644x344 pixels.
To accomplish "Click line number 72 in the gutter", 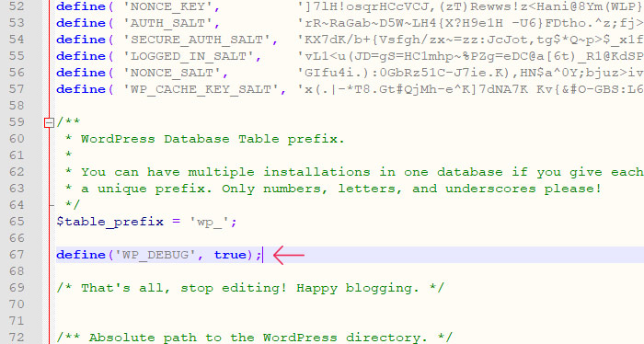I will pos(17,338).
